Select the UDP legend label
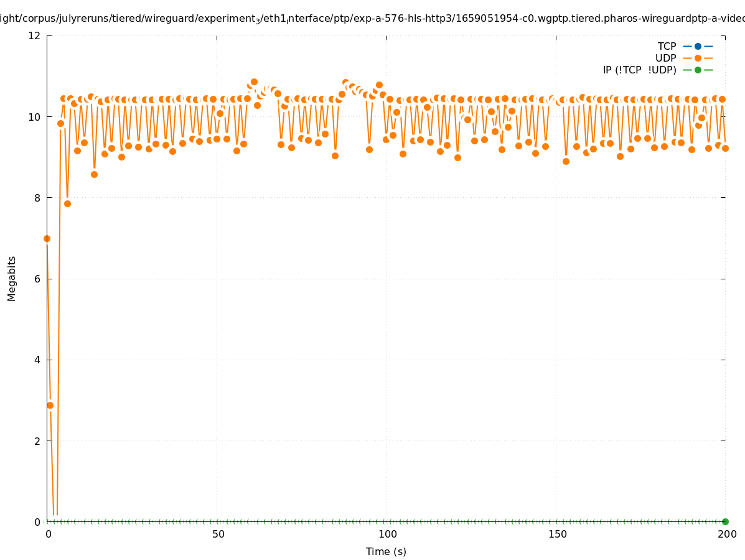The width and height of the screenshot is (745, 560). pyautogui.click(x=665, y=58)
